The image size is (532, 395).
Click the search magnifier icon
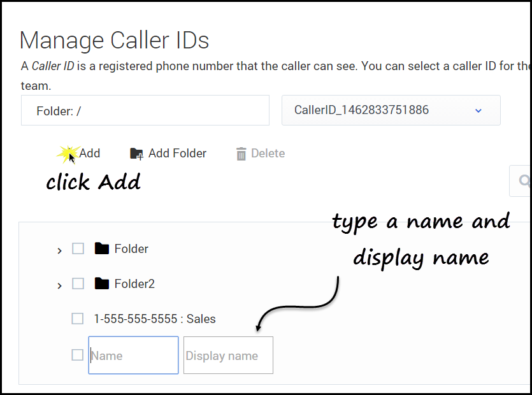525,182
